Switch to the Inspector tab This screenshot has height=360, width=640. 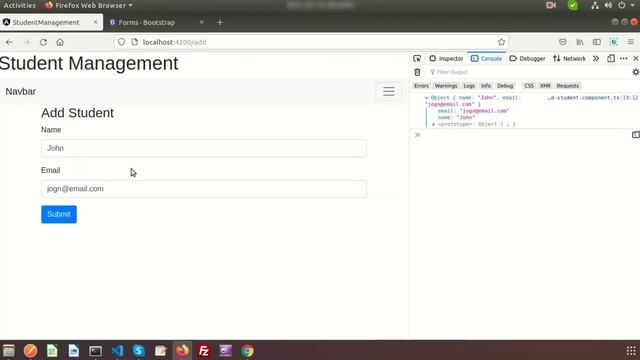point(446,58)
